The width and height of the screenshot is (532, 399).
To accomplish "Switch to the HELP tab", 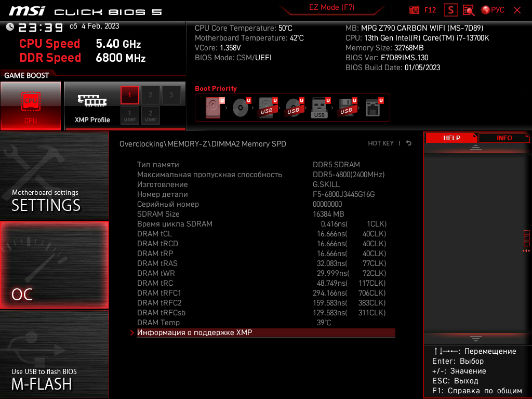I will (451, 138).
